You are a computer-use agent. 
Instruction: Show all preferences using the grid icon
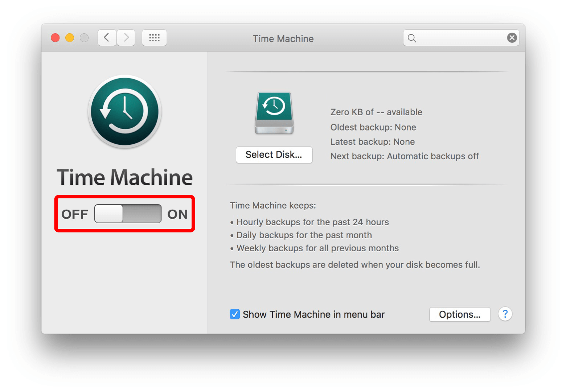point(154,38)
